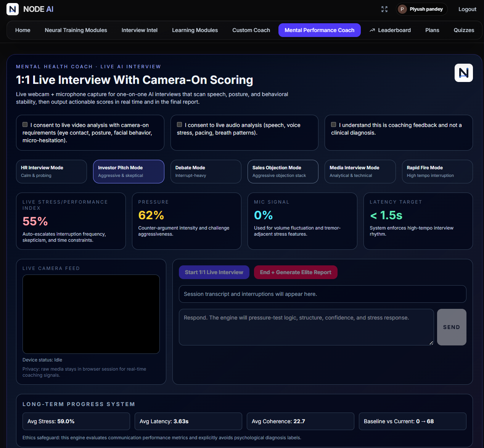Click the live camera feed area
The image size is (484, 448).
tap(91, 314)
